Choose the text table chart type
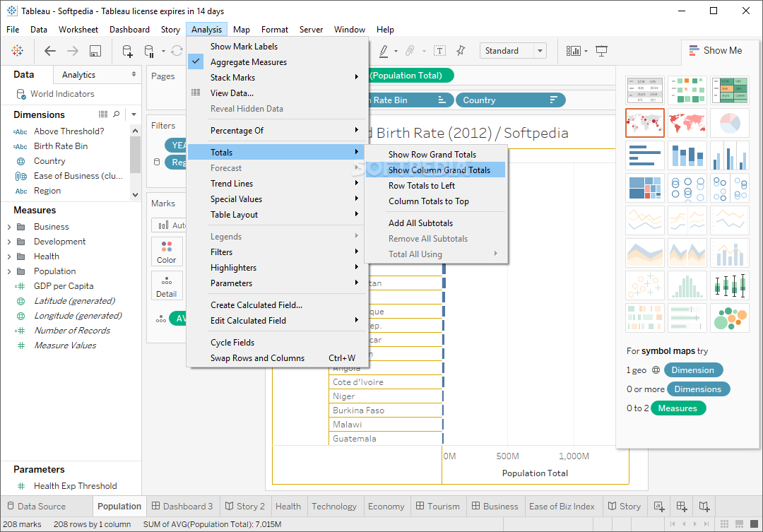The width and height of the screenshot is (763, 532). [x=645, y=90]
